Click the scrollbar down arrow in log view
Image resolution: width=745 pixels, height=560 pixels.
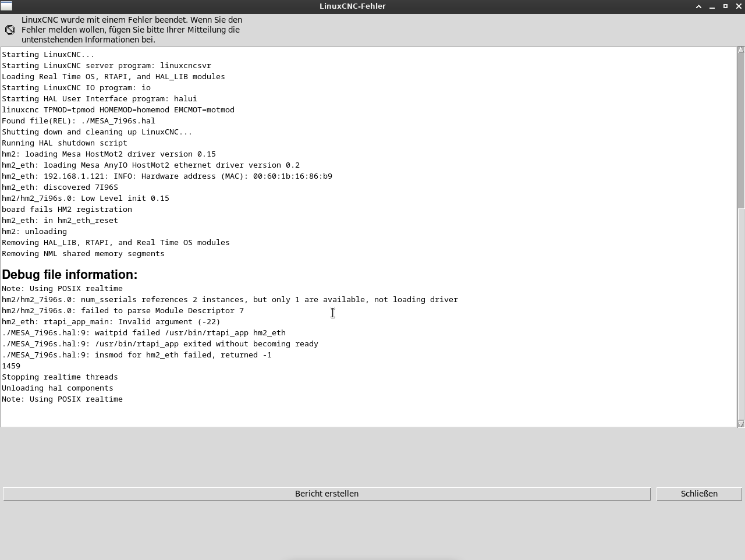coord(741,424)
